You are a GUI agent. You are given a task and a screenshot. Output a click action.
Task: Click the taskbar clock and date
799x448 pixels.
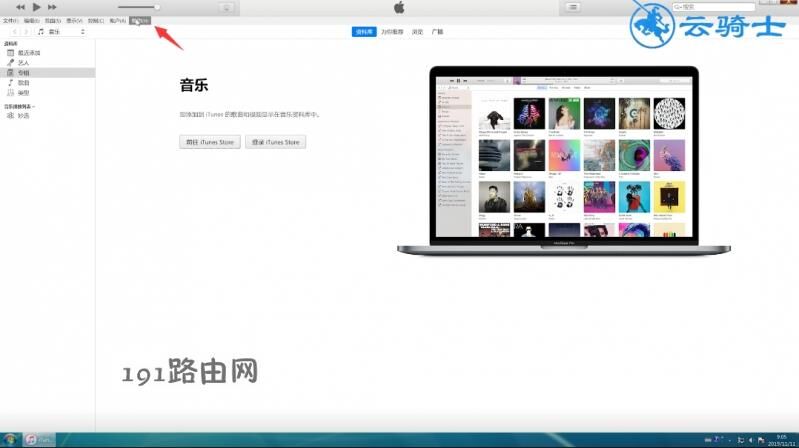point(781,440)
